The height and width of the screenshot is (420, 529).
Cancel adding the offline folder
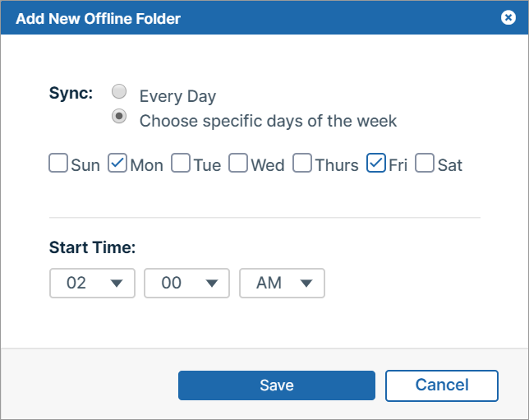[x=442, y=385]
